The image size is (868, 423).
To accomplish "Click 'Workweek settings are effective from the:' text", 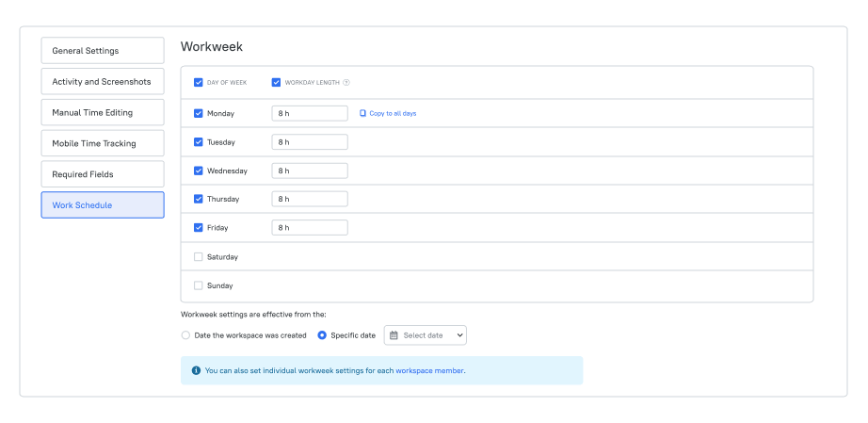I will point(253,315).
